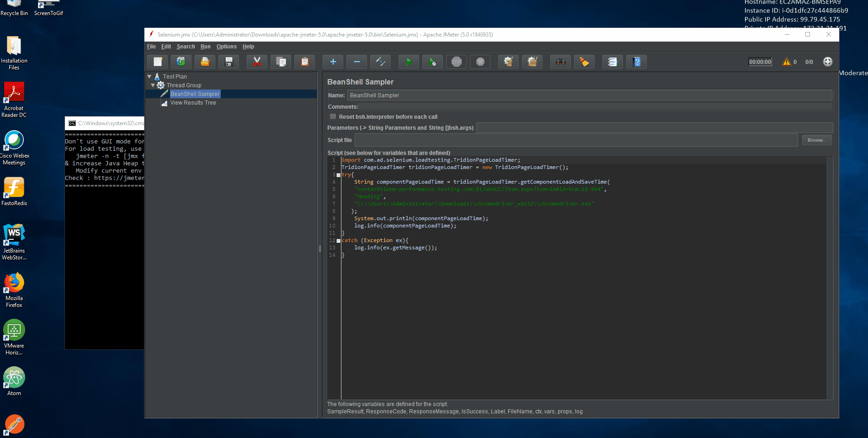Click inside the Comments field
The image size is (868, 438).
[503, 106]
